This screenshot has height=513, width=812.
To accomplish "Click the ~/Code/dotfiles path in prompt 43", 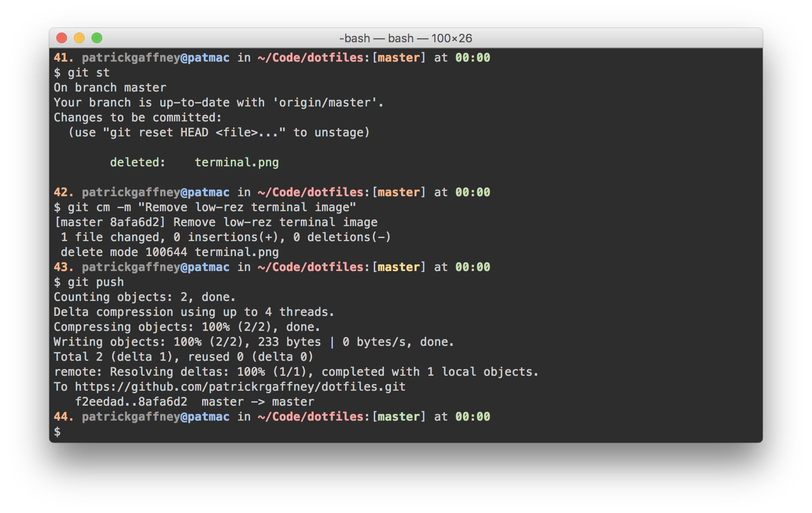I will click(x=311, y=267).
